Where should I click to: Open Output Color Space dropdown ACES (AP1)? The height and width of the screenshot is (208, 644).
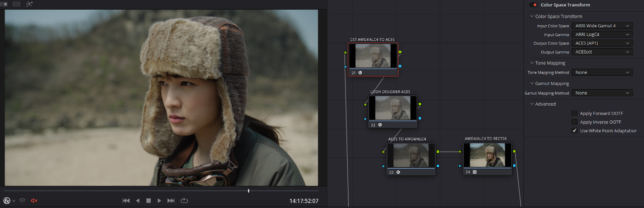point(602,43)
